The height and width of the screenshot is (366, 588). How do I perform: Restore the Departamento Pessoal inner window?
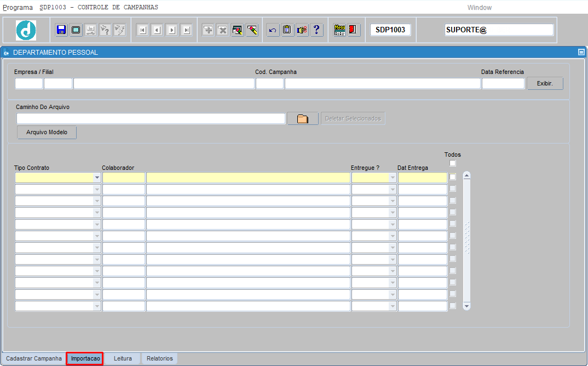581,52
